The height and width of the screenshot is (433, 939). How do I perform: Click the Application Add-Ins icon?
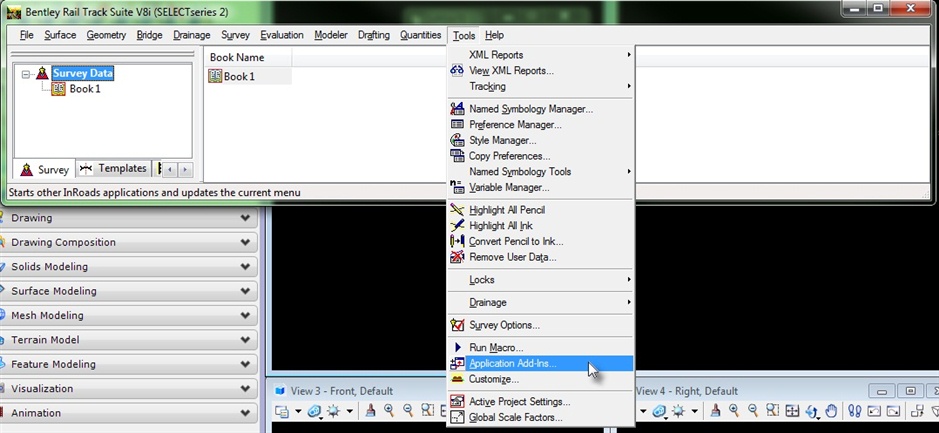(x=457, y=363)
